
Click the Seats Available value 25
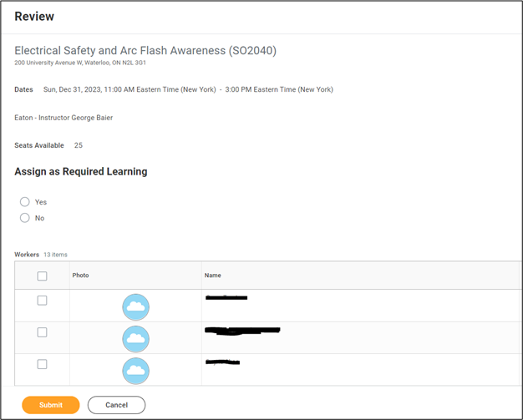tap(79, 145)
